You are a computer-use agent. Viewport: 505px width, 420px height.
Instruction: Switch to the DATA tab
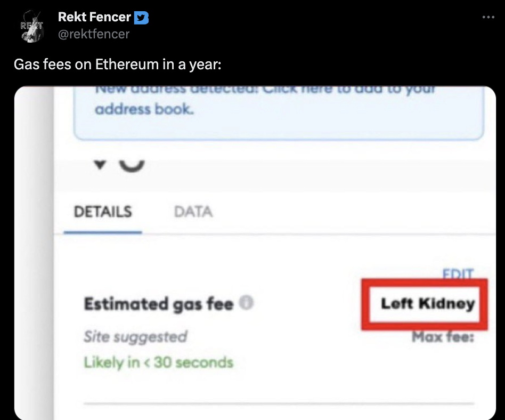193,212
